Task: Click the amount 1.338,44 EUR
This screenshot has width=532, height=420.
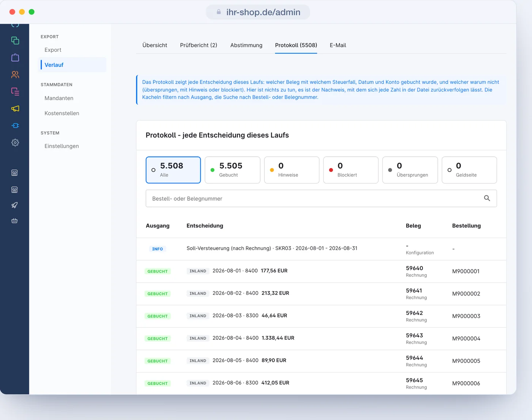Action: pyautogui.click(x=278, y=338)
